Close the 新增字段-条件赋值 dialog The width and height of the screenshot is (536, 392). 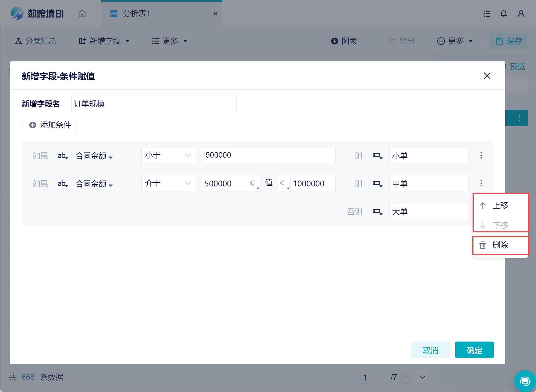tap(487, 76)
